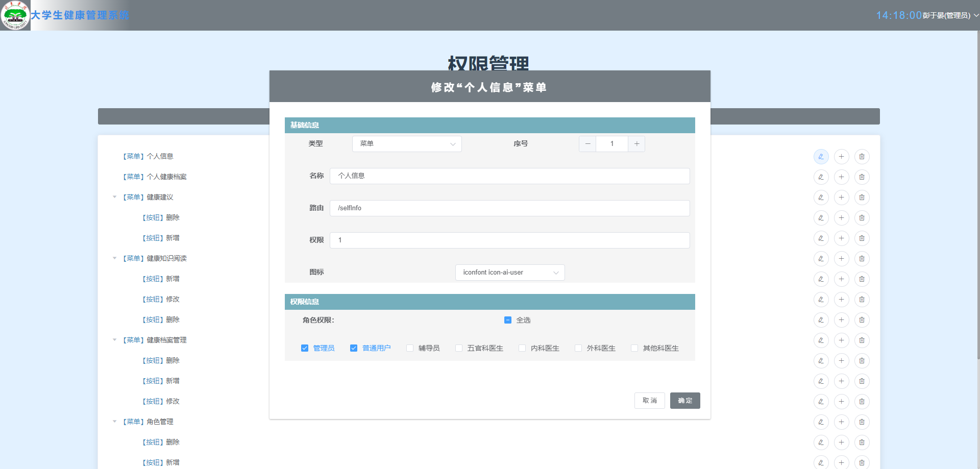Click the plus icon in the last visible row
This screenshot has height=469, width=980.
pos(841,462)
